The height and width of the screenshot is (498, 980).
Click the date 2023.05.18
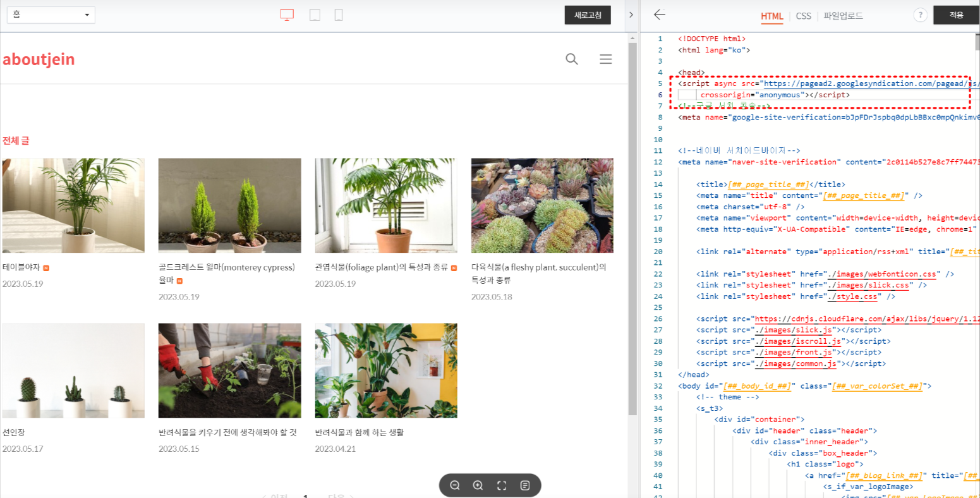(x=492, y=296)
